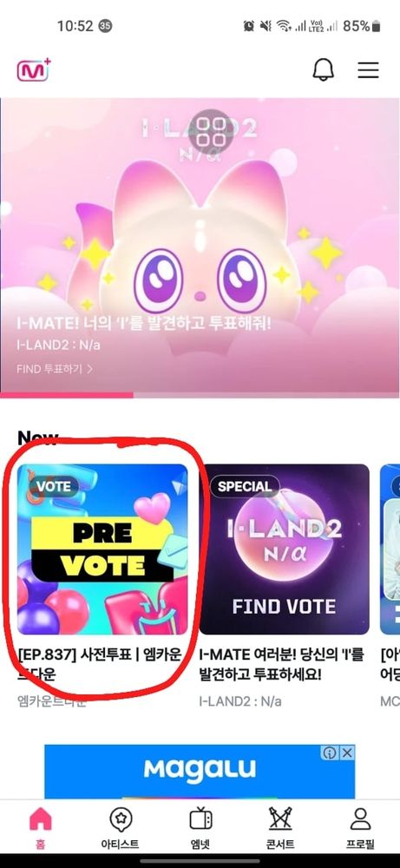Tap the FIND 투표하기 link
Screen dimensions: 400x868
pos(54,369)
